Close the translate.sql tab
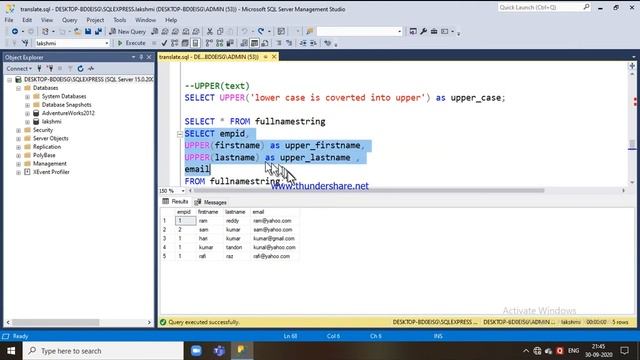Image resolution: width=640 pixels, height=360 pixels. 274,57
